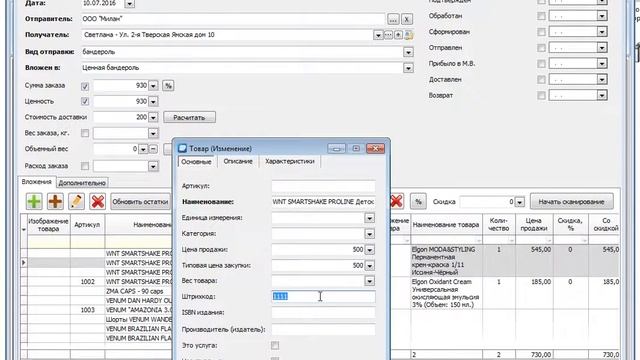640x360 pixels.
Task: Open Отправитель selection with ellipsis button
Action: (393, 19)
